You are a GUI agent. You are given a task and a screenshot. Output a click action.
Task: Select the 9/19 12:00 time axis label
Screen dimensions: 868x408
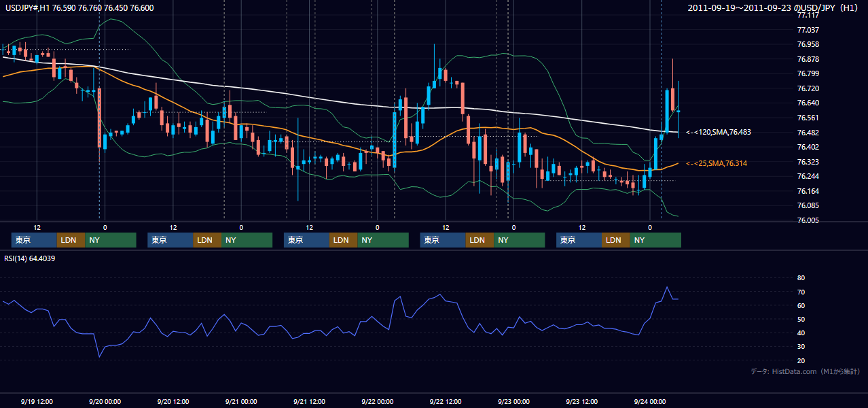tap(37, 401)
